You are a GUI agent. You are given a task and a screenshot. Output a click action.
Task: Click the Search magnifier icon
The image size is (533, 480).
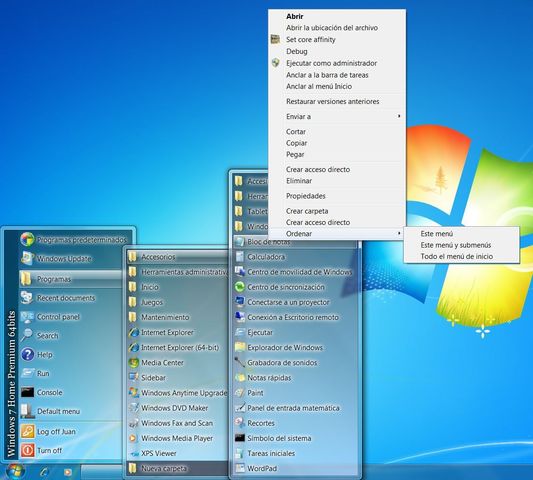click(x=27, y=336)
